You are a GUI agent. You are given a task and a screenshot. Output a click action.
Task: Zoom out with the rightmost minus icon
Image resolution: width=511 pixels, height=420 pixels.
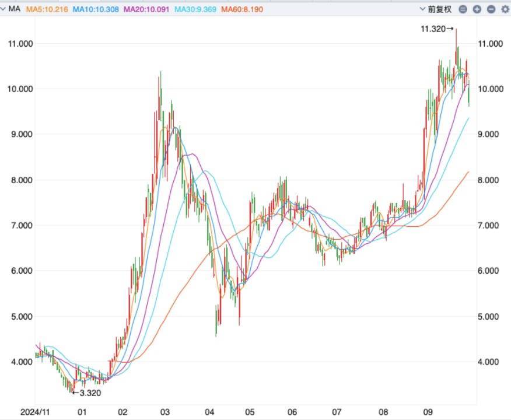491,9
